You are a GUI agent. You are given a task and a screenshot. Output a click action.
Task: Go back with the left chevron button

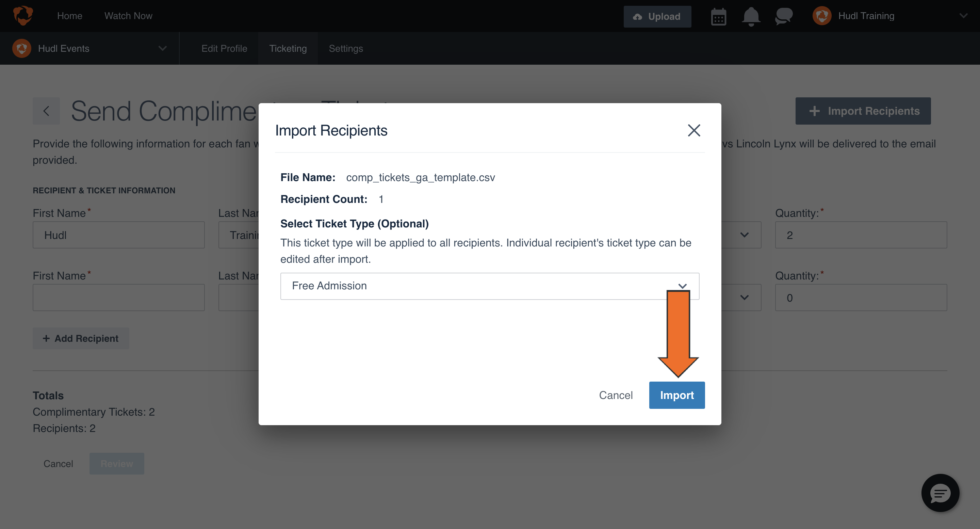46,111
